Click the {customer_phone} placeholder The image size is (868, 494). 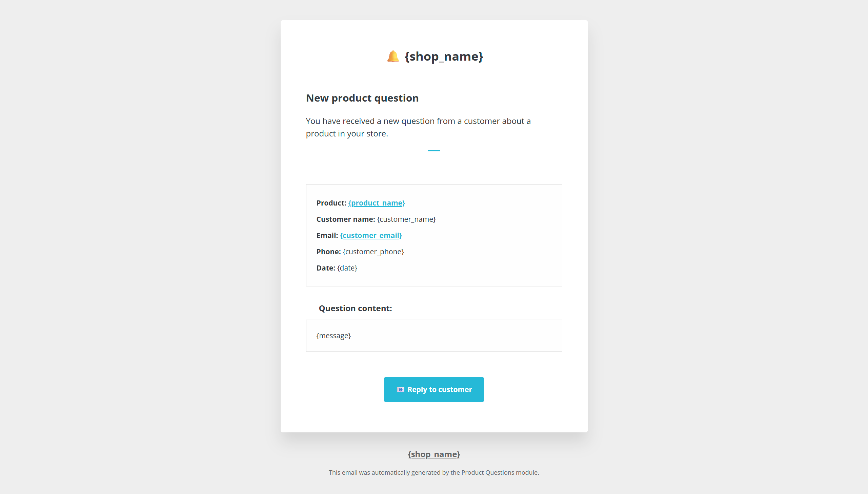coord(373,252)
